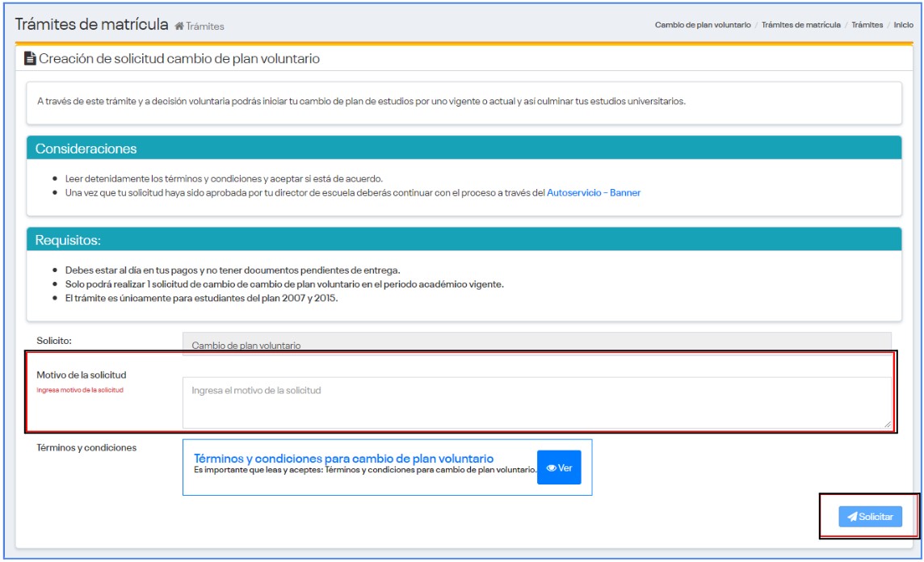This screenshot has width=924, height=562.
Task: Click the document icon before Creación de solicitud
Action: (30, 58)
